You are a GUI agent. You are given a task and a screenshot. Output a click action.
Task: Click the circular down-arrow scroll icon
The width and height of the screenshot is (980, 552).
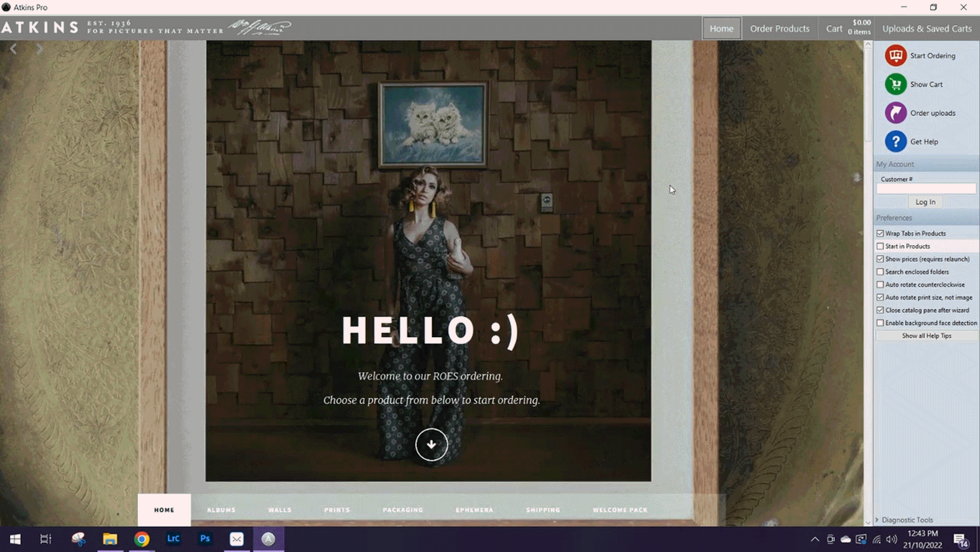pos(431,445)
